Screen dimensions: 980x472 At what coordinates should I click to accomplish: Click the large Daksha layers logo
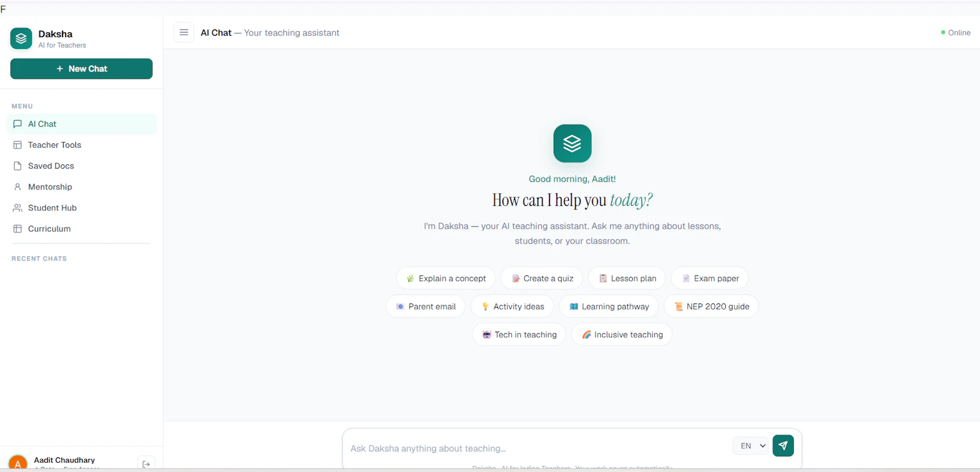point(572,143)
